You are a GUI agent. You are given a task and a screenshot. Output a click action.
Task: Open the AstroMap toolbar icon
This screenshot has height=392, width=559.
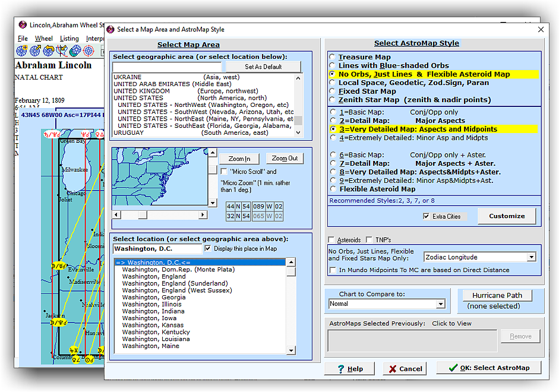pos(62,51)
